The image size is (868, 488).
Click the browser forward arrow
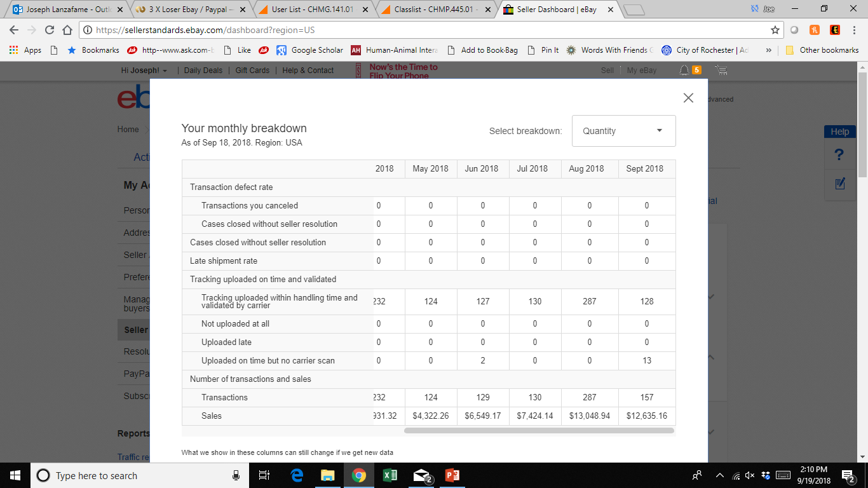pos(32,30)
